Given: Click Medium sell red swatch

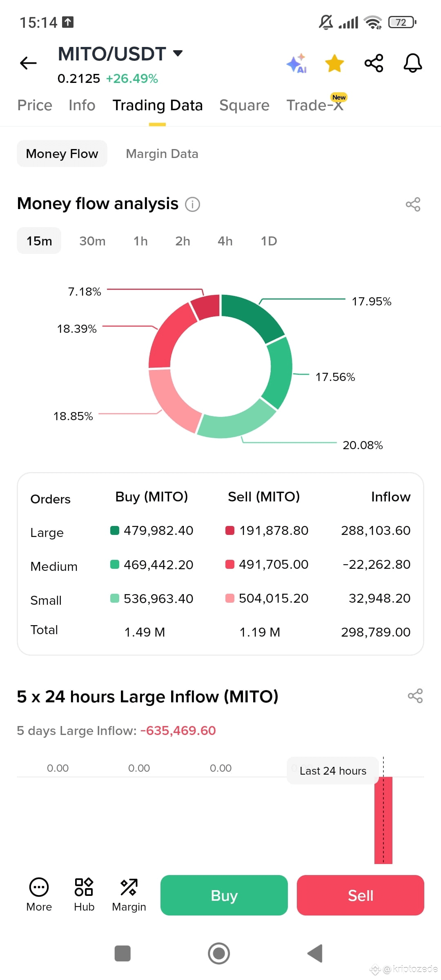Looking at the screenshot, I should pos(230,564).
